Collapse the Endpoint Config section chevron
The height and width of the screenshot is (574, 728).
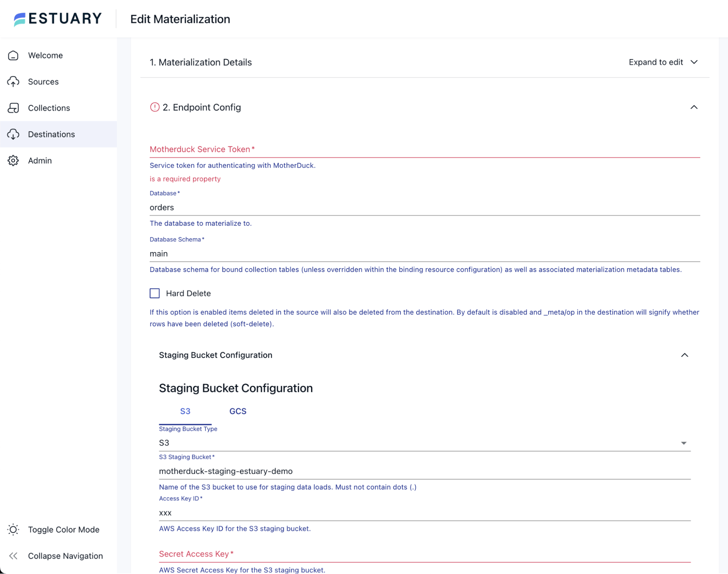(694, 107)
